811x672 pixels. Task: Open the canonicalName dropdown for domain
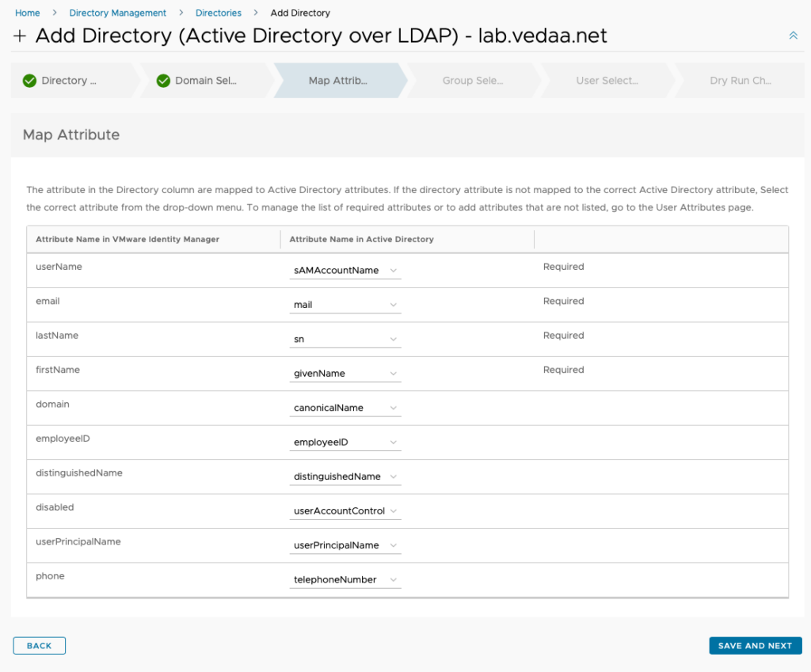point(345,408)
